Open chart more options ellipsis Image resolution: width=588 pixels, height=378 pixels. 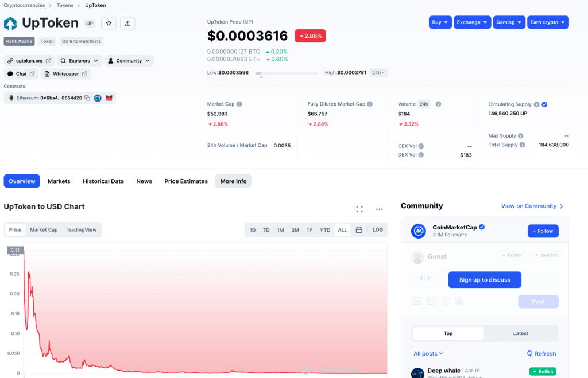[x=379, y=209]
